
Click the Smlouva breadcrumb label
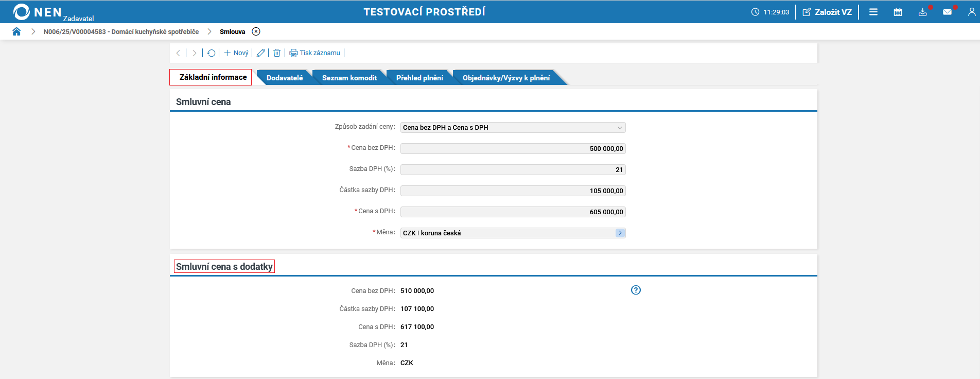[233, 31]
